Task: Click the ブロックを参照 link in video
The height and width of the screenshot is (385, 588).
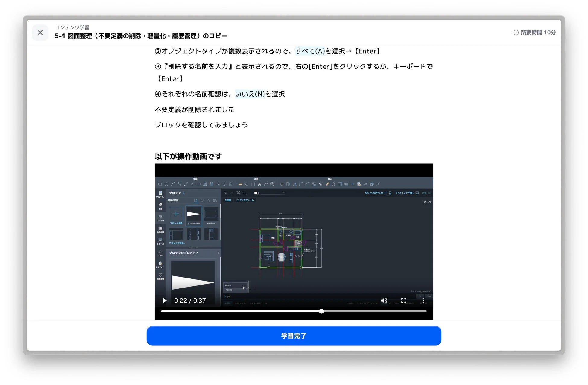Action: point(177,243)
